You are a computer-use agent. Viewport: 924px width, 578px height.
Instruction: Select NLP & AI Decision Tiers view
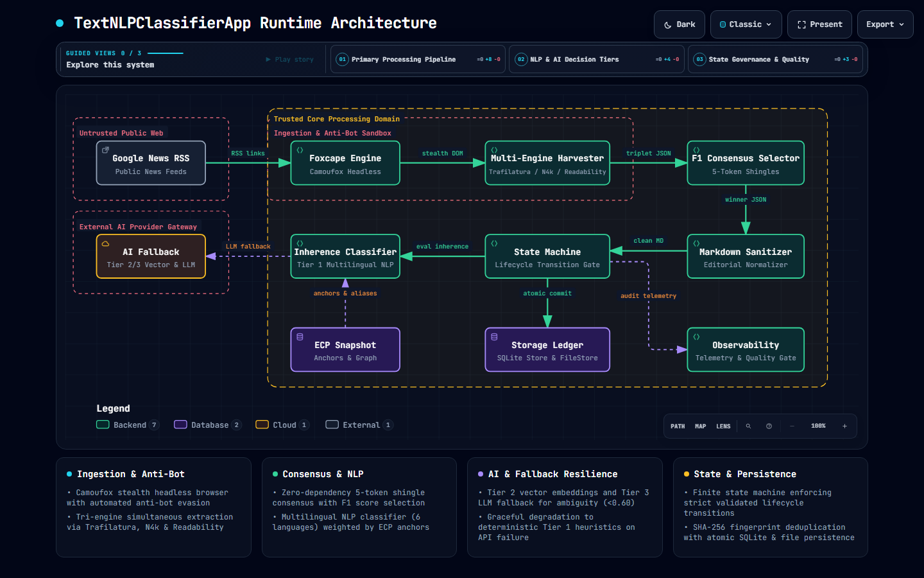click(x=597, y=59)
